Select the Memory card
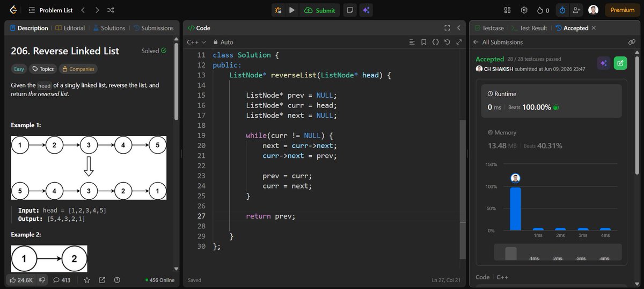 (x=552, y=139)
